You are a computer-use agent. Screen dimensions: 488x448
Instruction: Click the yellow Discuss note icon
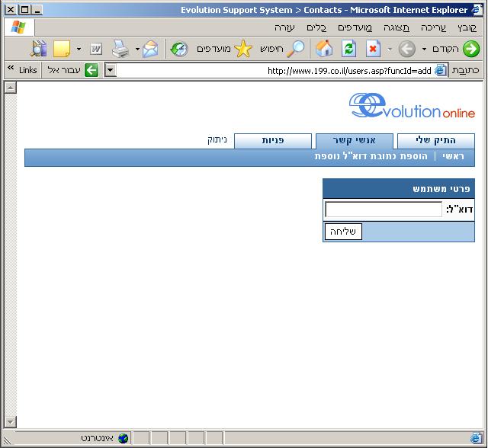point(62,49)
